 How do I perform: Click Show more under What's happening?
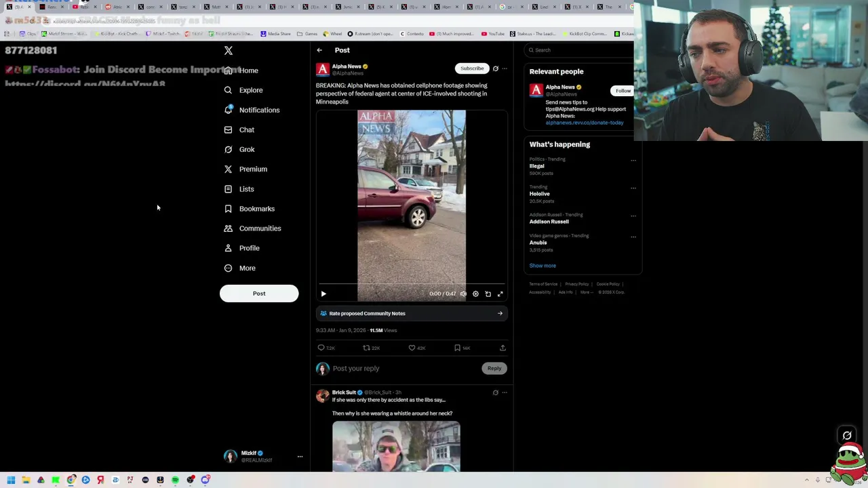(x=542, y=266)
